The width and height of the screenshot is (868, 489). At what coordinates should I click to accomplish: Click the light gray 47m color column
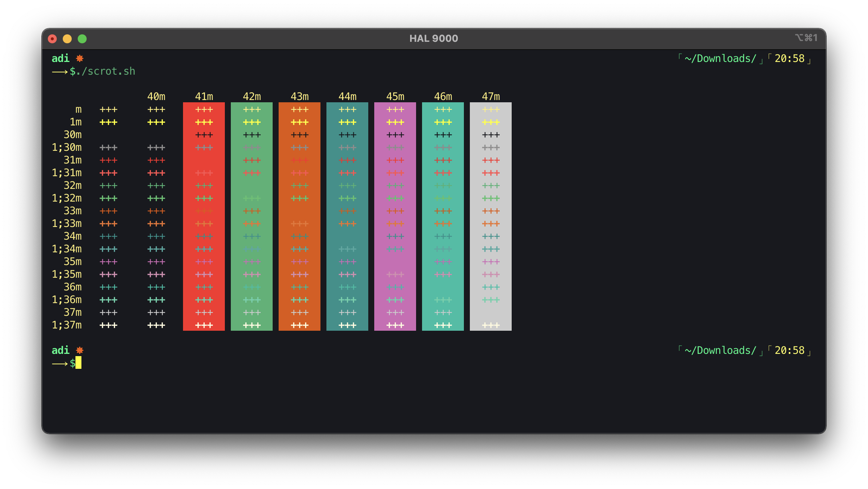pyautogui.click(x=491, y=217)
